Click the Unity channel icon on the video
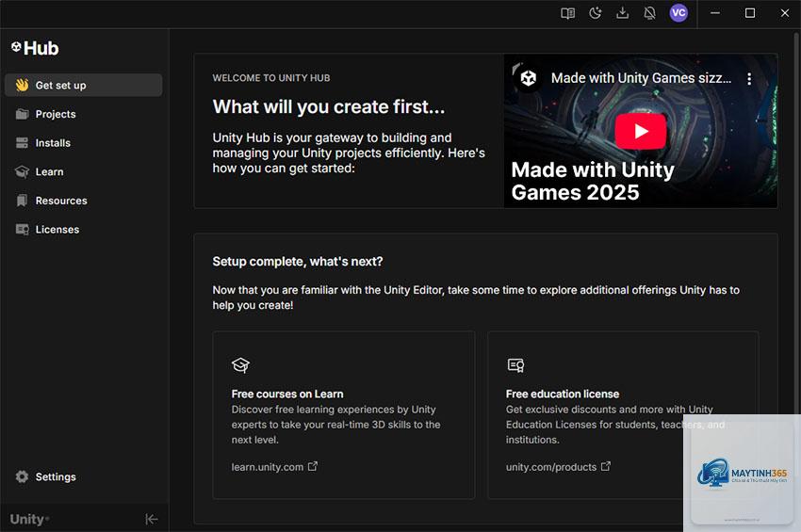 pyautogui.click(x=529, y=78)
